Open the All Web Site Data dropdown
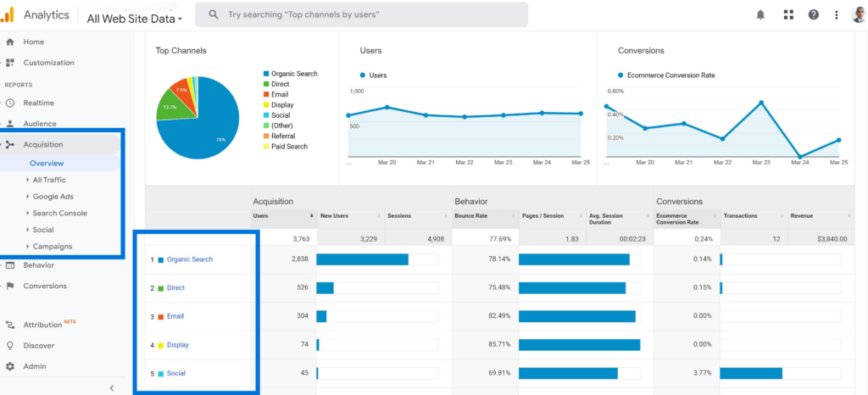Image resolution: width=868 pixels, height=395 pixels. (135, 19)
